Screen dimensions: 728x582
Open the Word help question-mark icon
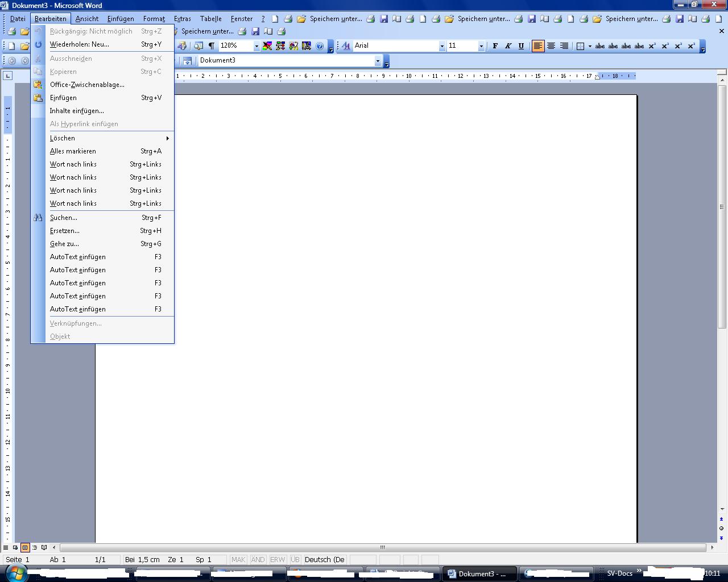pyautogui.click(x=320, y=45)
